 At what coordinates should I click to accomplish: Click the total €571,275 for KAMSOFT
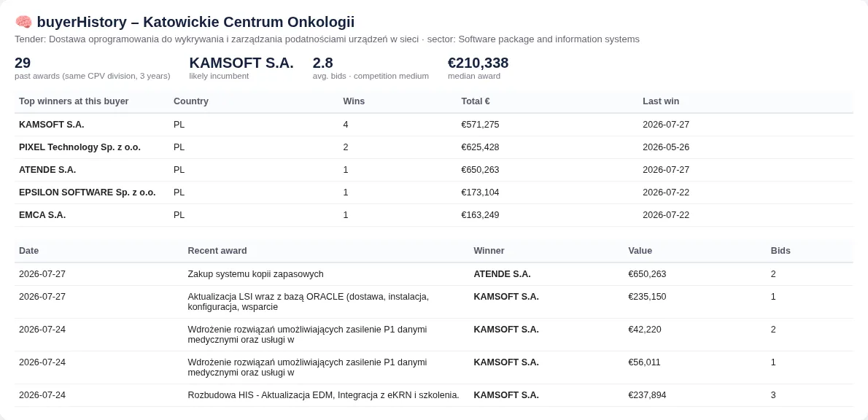[x=480, y=125]
